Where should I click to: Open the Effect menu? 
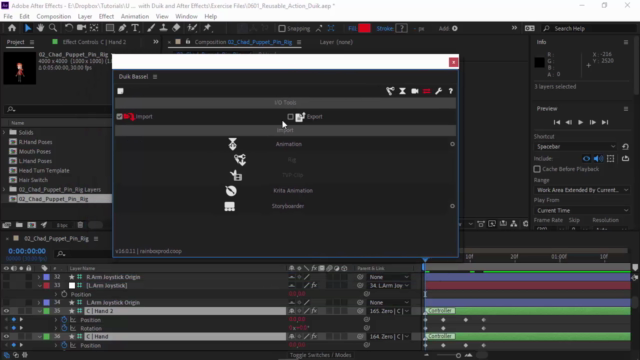(106, 16)
